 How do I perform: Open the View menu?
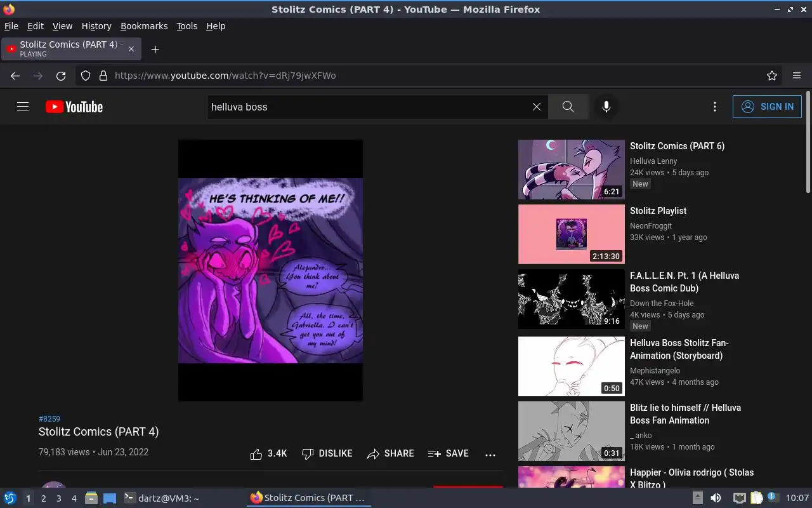(x=62, y=26)
